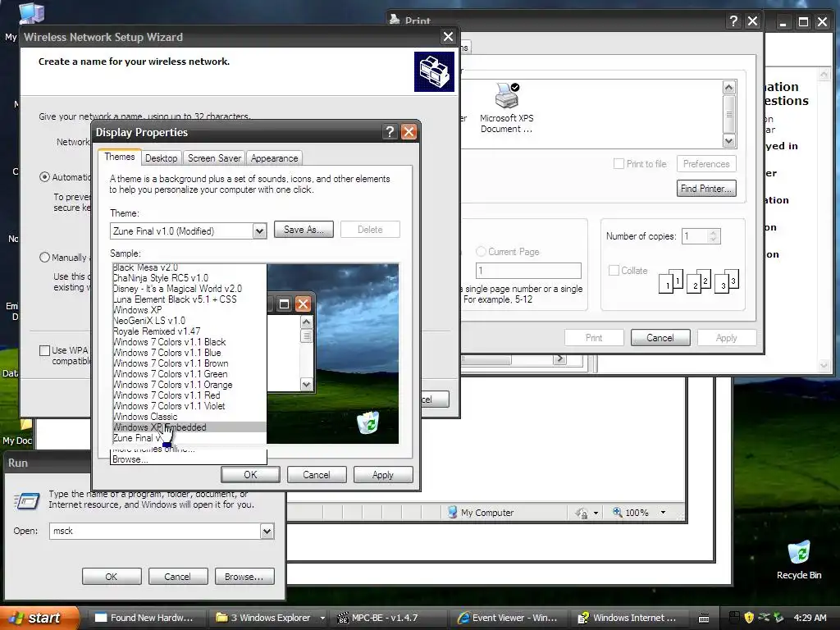The width and height of the screenshot is (840, 630).
Task: Select the Microsoft XPS Document printer icon
Action: point(507,107)
